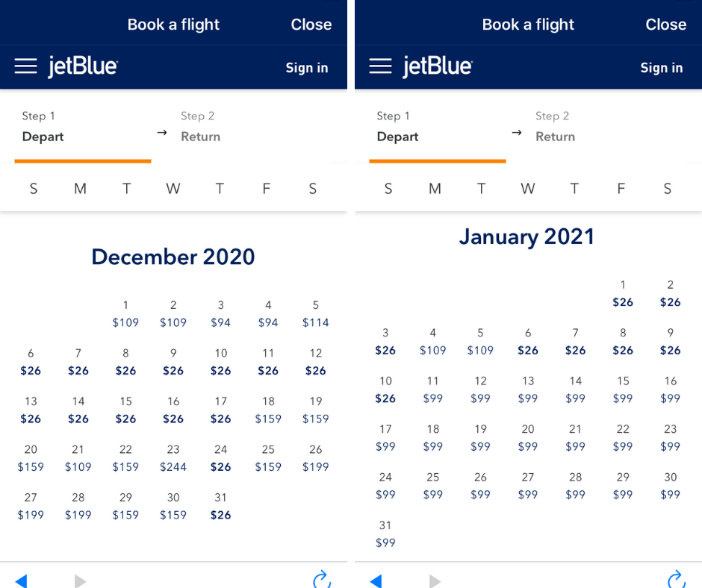The width and height of the screenshot is (702, 588).
Task: Choose January 4 with $109 fare
Action: click(x=433, y=342)
